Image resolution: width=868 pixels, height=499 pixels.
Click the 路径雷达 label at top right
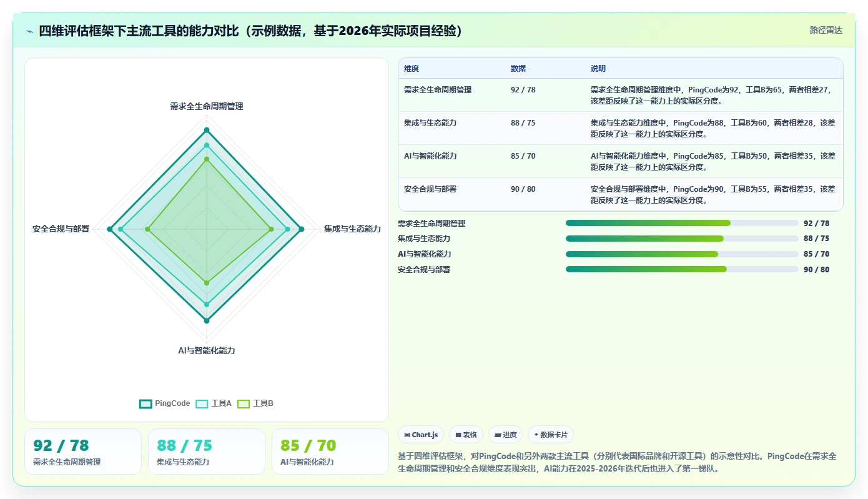(826, 30)
